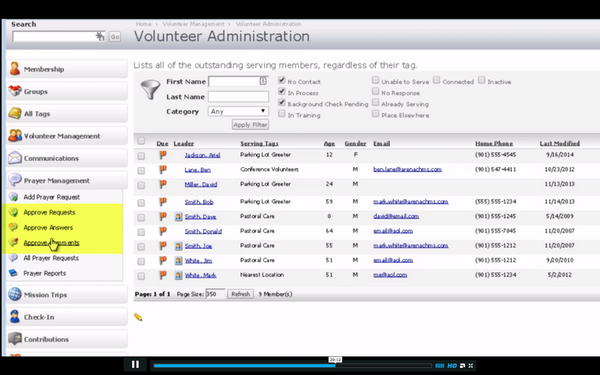Seek using the video progress bar
The height and width of the screenshot is (375, 600).
292,366
